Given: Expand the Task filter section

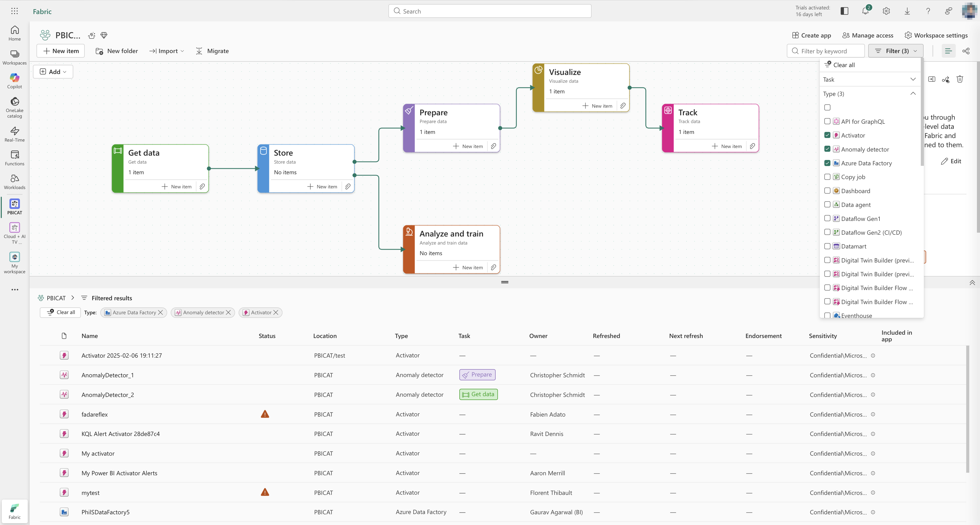Looking at the screenshot, I should (x=870, y=79).
